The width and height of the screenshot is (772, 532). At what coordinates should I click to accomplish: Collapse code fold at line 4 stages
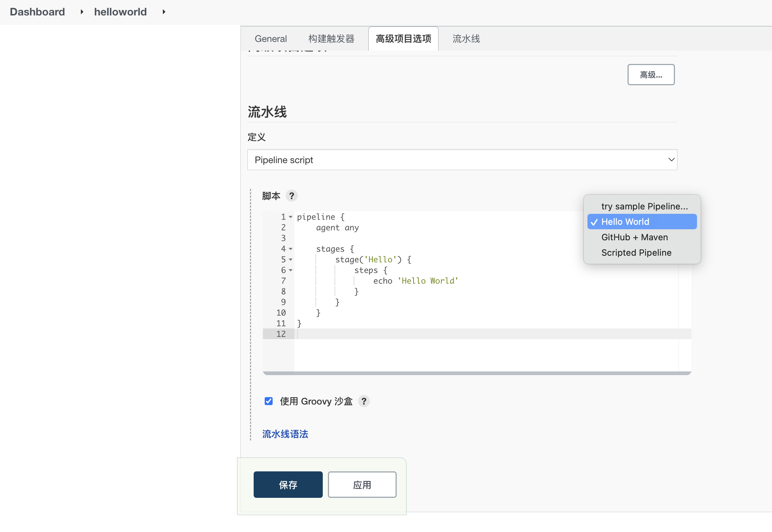290,249
